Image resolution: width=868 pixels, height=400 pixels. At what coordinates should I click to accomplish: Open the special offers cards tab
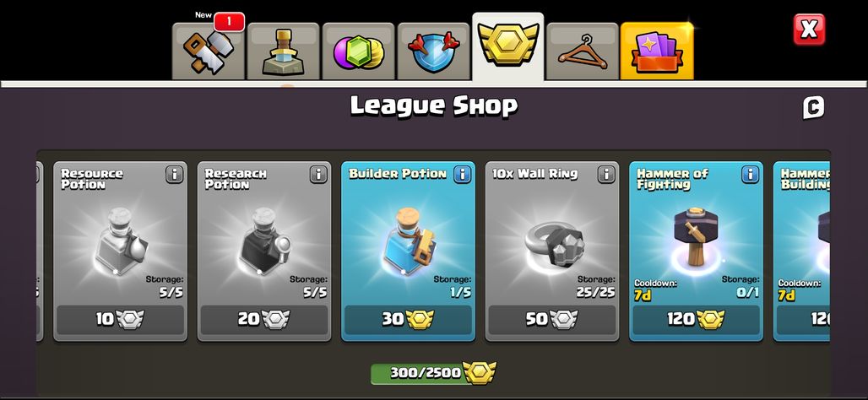pyautogui.click(x=657, y=51)
